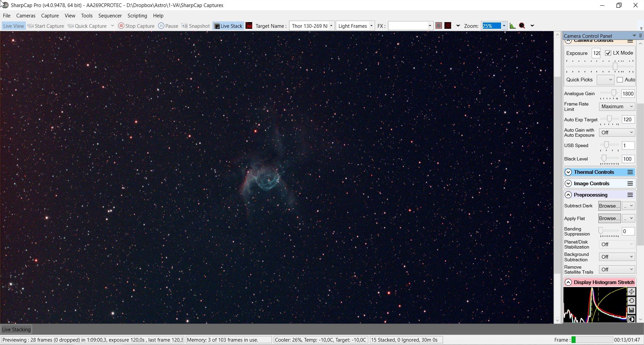This screenshot has width=644, height=345.
Task: Click the red icon beside Live Stack
Action: pos(249,26)
